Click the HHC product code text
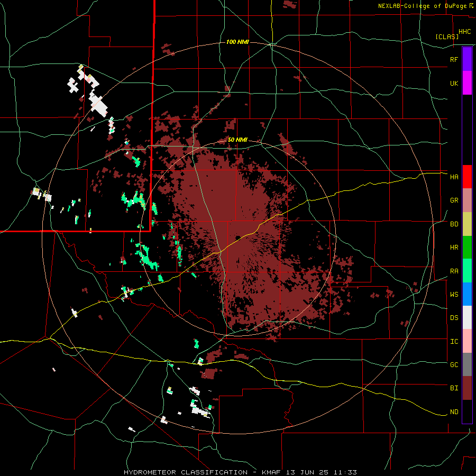 464,32
